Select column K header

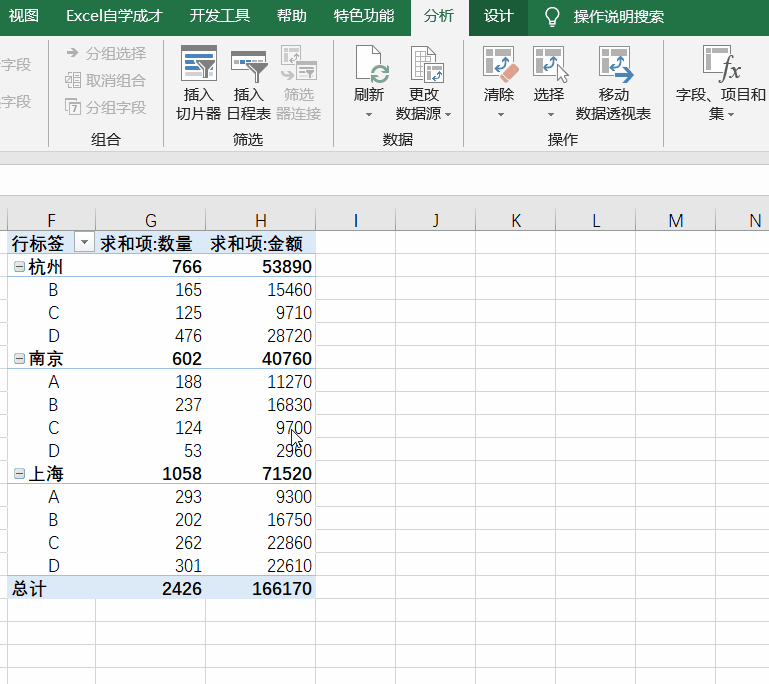point(515,220)
